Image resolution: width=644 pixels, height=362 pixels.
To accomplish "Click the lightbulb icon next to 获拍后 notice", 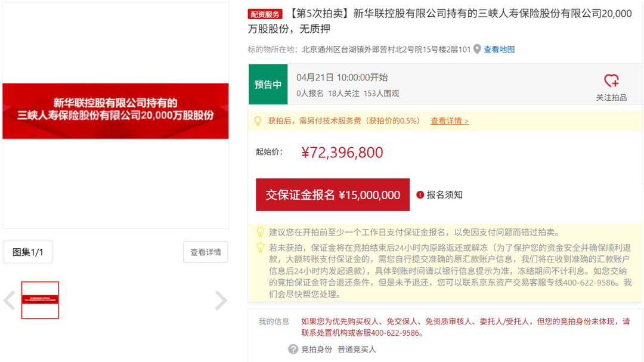I will (258, 121).
